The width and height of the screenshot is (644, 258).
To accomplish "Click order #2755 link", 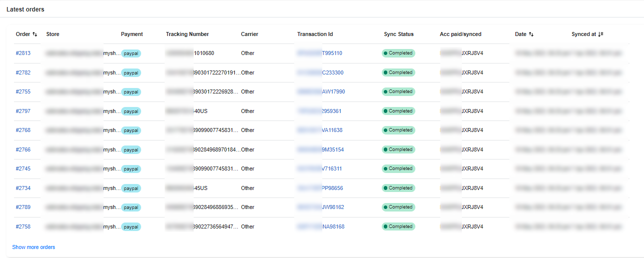I will coord(23,92).
